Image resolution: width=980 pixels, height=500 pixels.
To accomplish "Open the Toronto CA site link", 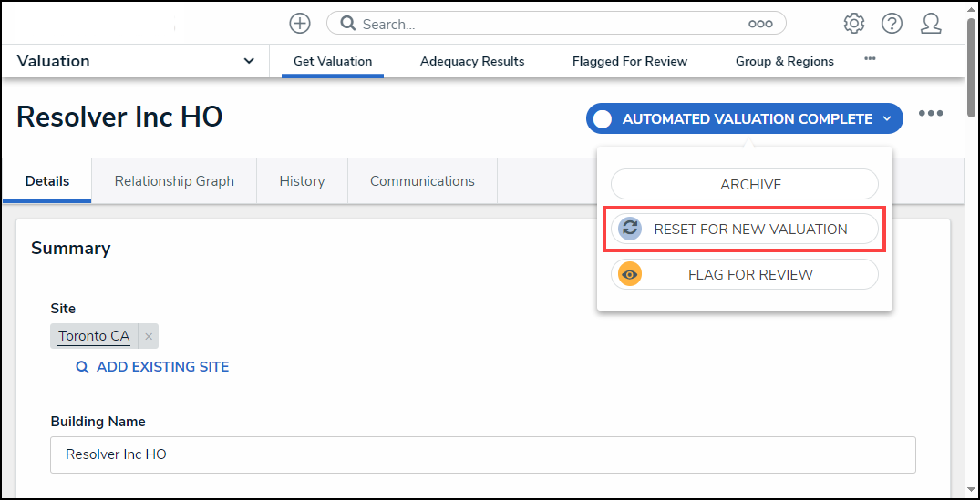I will point(94,336).
